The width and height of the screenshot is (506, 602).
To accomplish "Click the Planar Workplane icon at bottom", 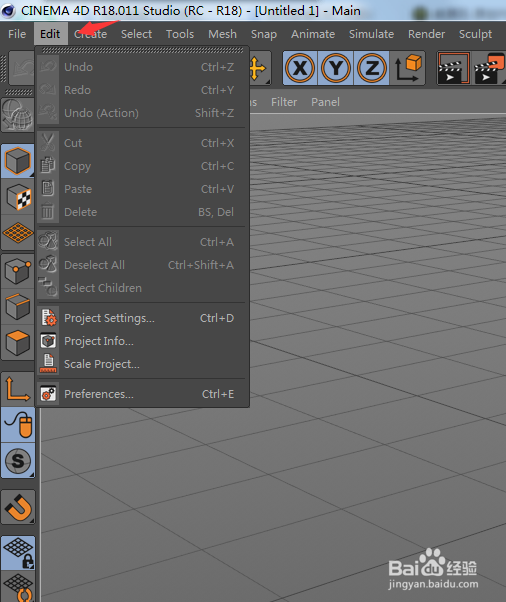I will click(17, 587).
